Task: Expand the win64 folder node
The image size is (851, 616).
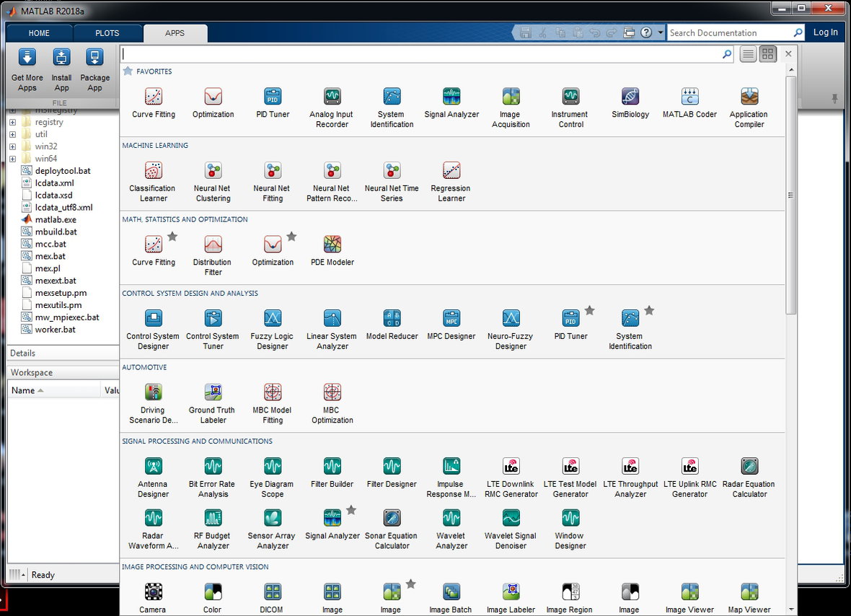Action: [12, 159]
